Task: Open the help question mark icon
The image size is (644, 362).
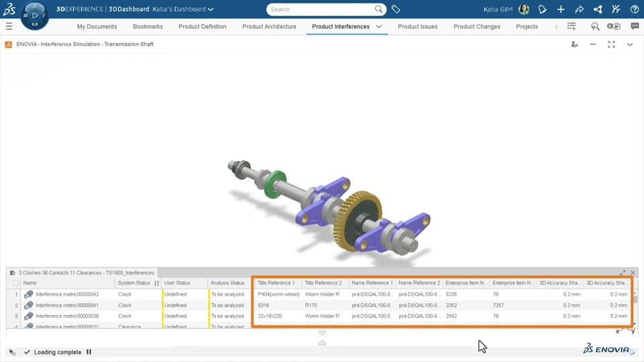Action: 634,9
